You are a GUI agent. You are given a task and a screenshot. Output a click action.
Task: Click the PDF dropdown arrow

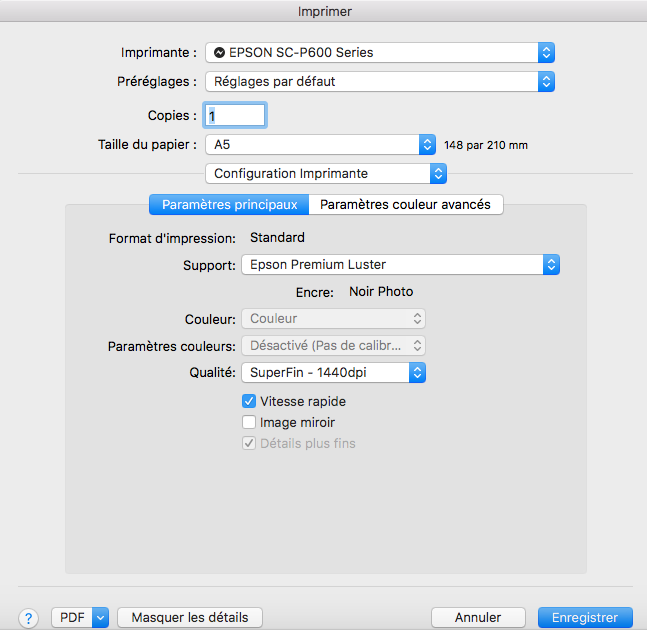(x=100, y=618)
